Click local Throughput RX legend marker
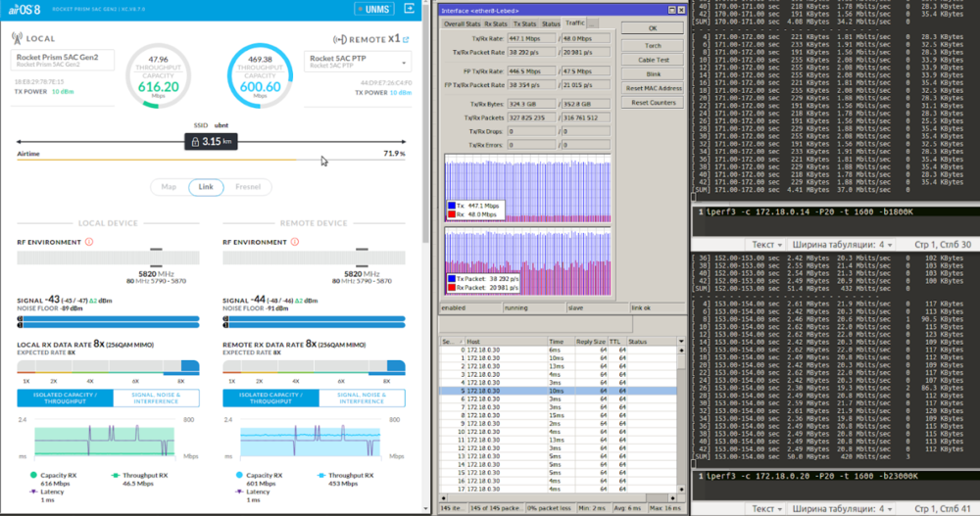Screen dimensions: 980x516 (116, 476)
